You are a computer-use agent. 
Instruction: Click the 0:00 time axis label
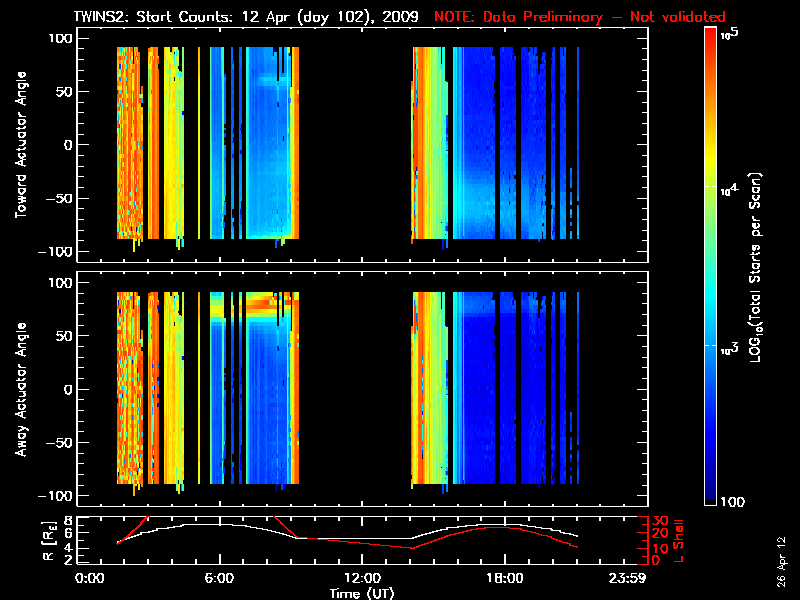pos(89,578)
